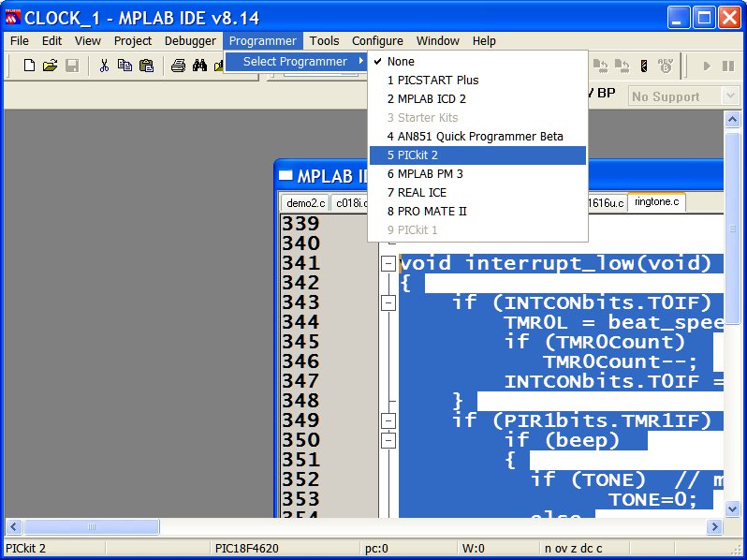Click the vertical scrollbar down arrow
Image resolution: width=747 pixels, height=560 pixels.
(x=732, y=508)
